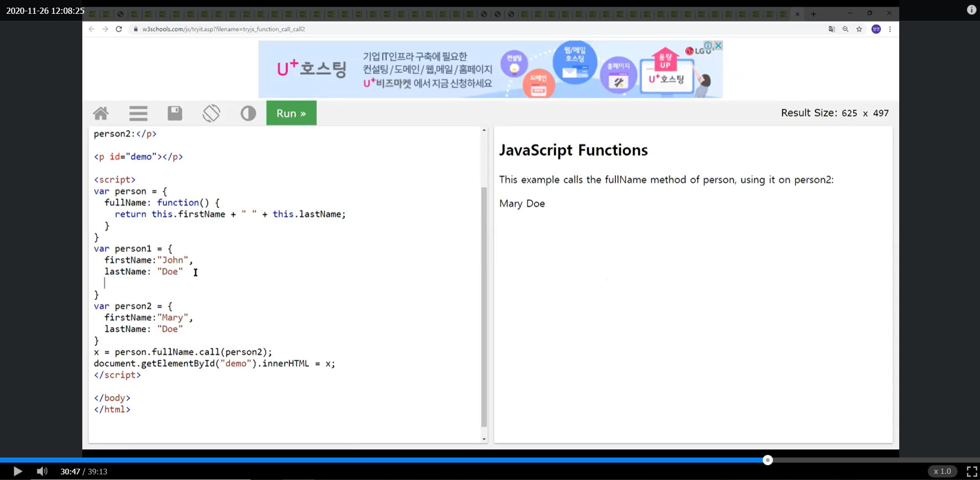Image resolution: width=980 pixels, height=480 pixels.
Task: Enter fullscreen video mode
Action: pyautogui.click(x=972, y=471)
